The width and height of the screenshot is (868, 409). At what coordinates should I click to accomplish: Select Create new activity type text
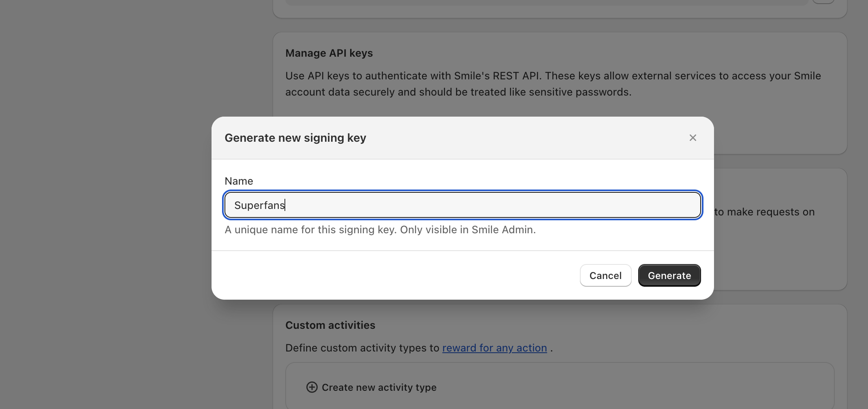coord(379,388)
